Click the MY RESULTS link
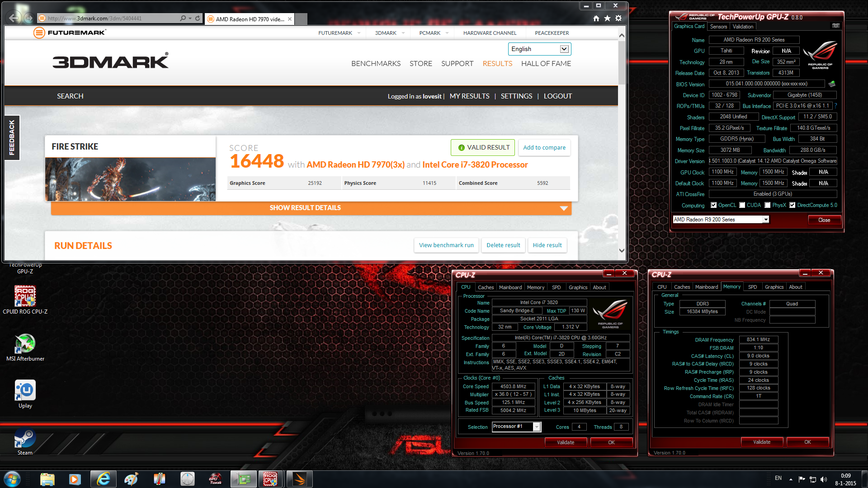 [x=469, y=96]
